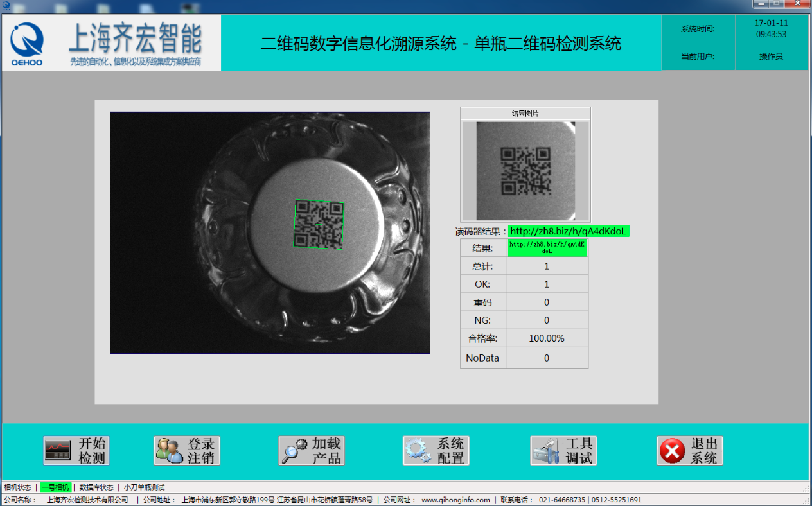Select the 上海齐宏智能 banner title
The height and width of the screenshot is (506, 812).
click(x=136, y=39)
